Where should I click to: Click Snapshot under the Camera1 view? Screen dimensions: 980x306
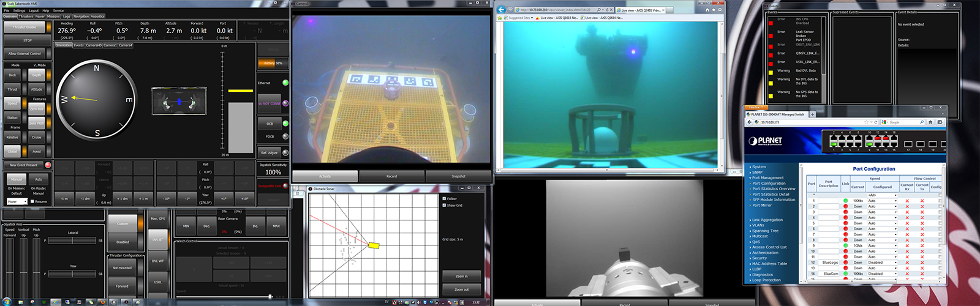(458, 176)
